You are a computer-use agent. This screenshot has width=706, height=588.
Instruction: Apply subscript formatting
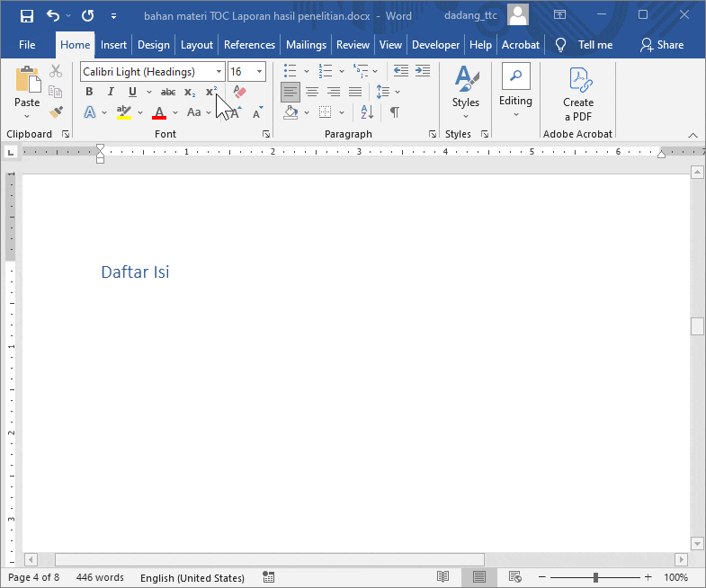[190, 92]
